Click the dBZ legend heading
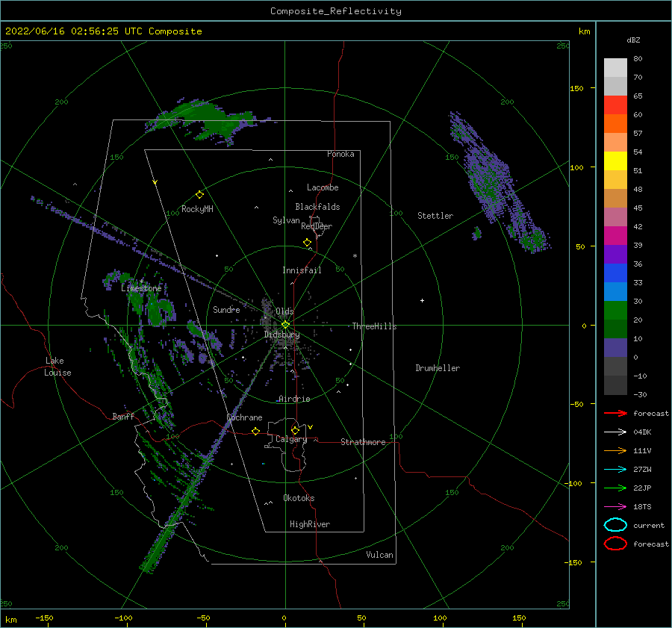This screenshot has height=628, width=672. pos(633,40)
